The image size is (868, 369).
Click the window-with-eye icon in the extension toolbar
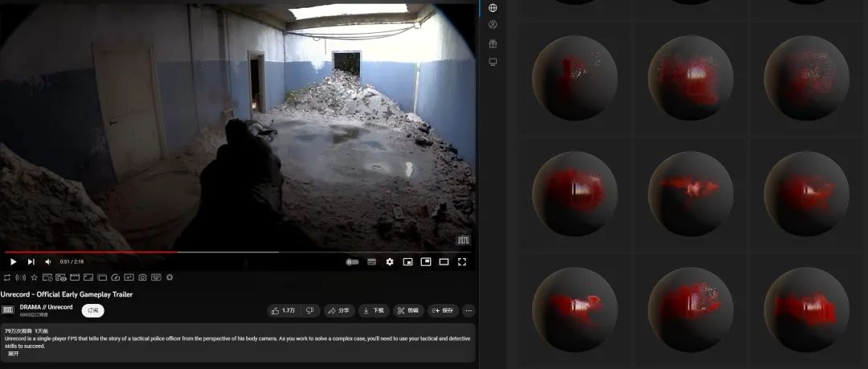pos(61,277)
